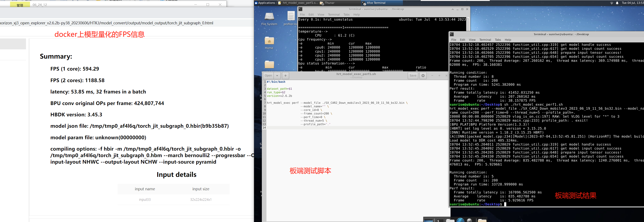Open Terminal menu in the foreground terminal window

point(485,40)
